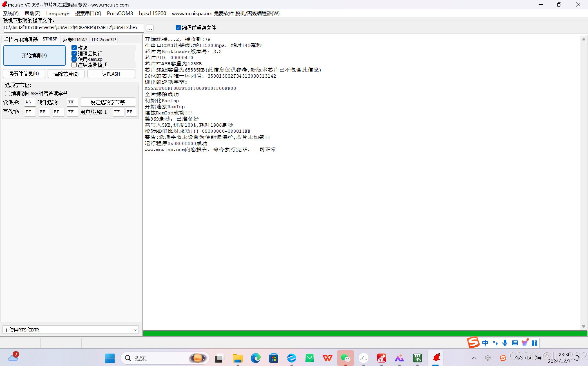Click the mcuisp red icon in the taskbar
The width and height of the screenshot is (588, 366).
(x=436, y=358)
